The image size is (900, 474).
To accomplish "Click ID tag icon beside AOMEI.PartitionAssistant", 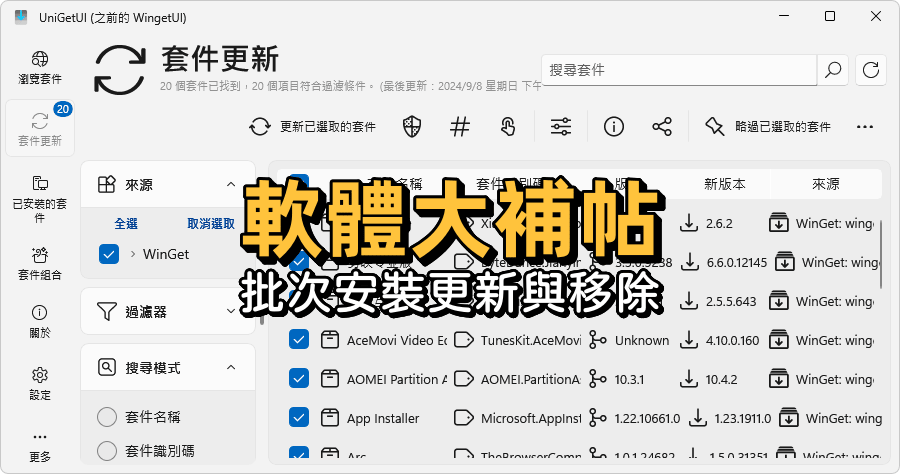I will [463, 379].
